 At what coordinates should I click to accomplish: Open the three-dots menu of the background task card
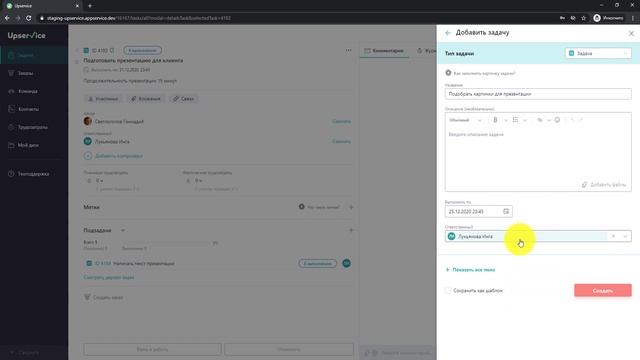coord(348,50)
